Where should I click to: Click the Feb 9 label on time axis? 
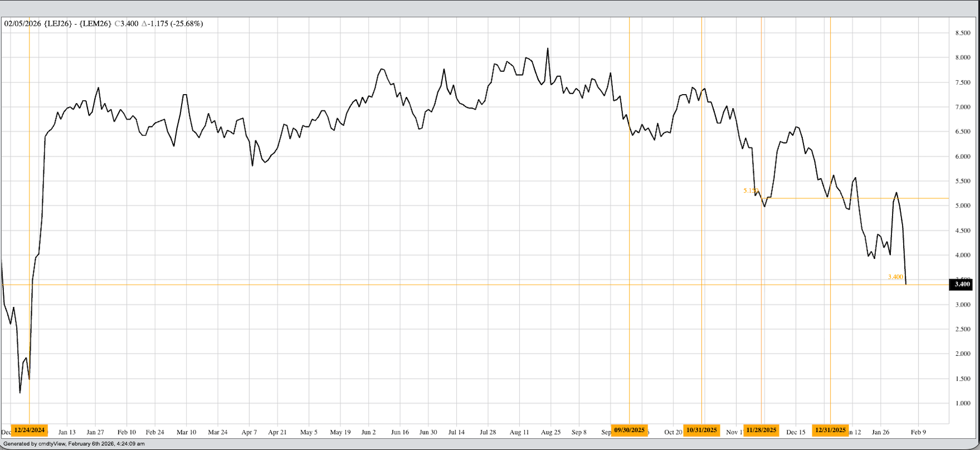918,432
